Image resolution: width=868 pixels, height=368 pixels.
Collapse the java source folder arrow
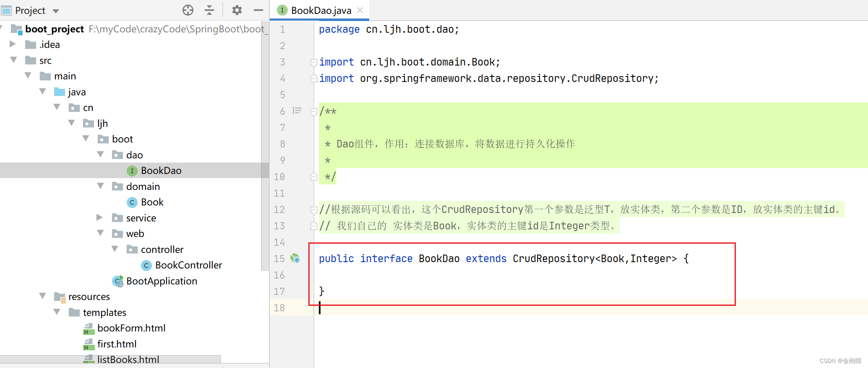[42, 92]
